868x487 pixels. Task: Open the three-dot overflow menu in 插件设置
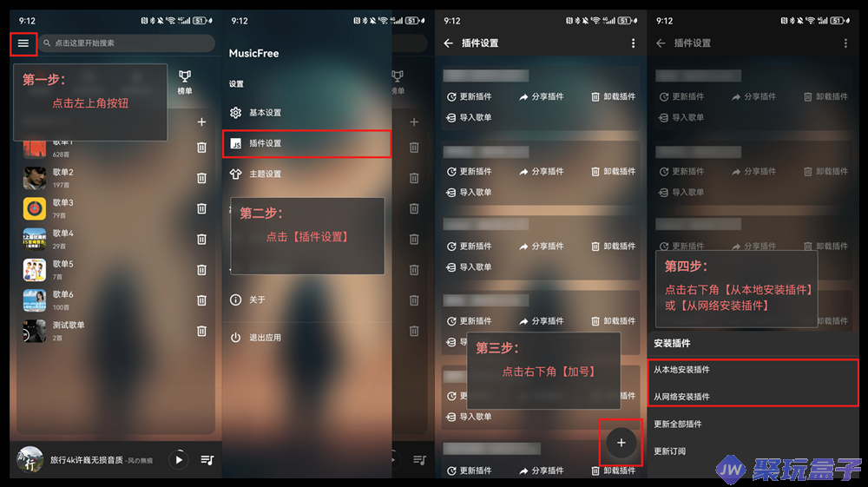tap(634, 43)
